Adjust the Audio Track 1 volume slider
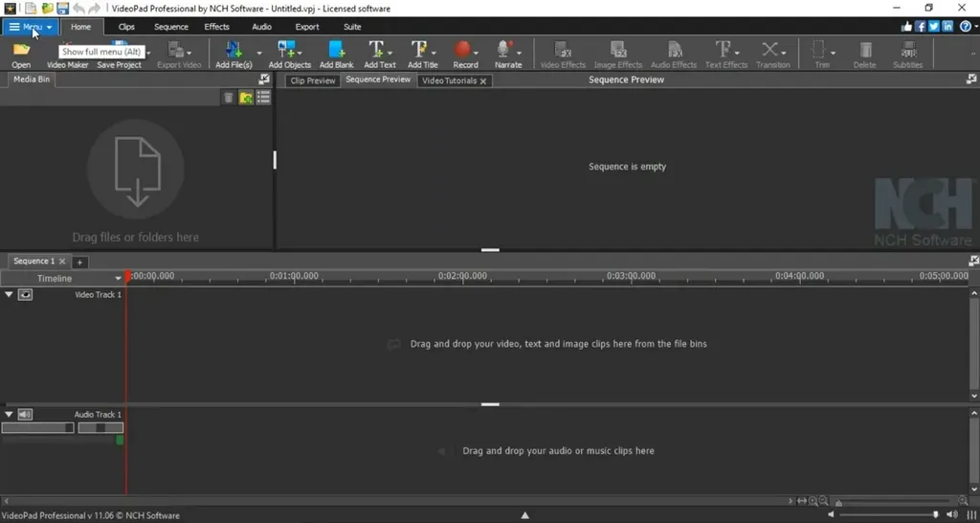 (37, 428)
